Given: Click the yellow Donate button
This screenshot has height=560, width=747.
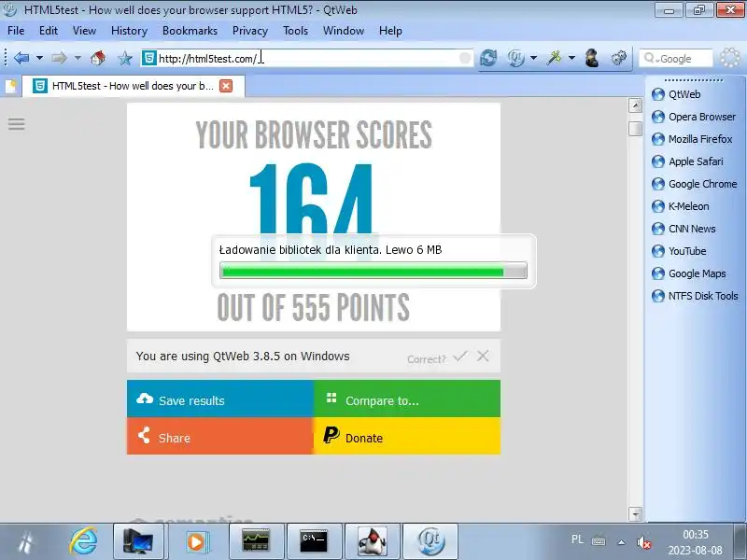Looking at the screenshot, I should click(x=407, y=436).
